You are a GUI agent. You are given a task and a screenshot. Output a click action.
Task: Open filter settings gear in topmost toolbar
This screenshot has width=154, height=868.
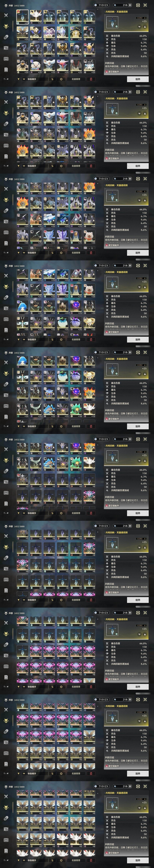point(61,79)
